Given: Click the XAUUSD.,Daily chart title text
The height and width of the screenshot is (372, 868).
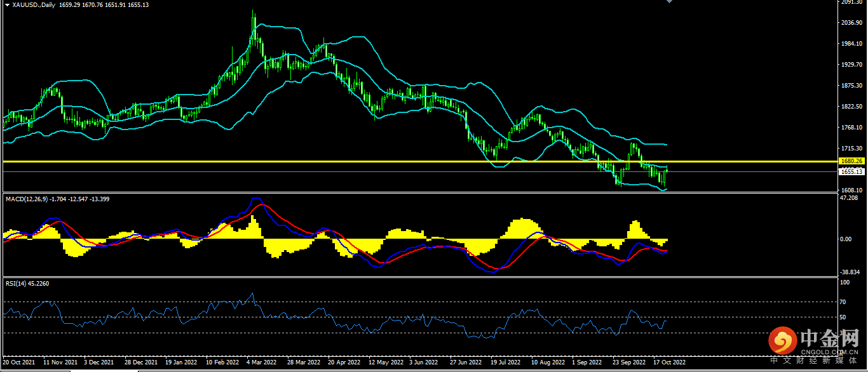Looking at the screenshot, I should point(34,5).
